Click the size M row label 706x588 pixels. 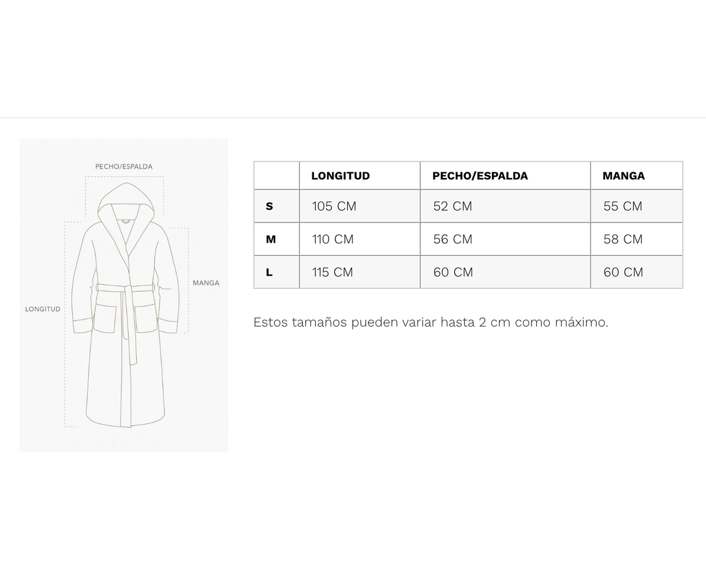click(271, 239)
